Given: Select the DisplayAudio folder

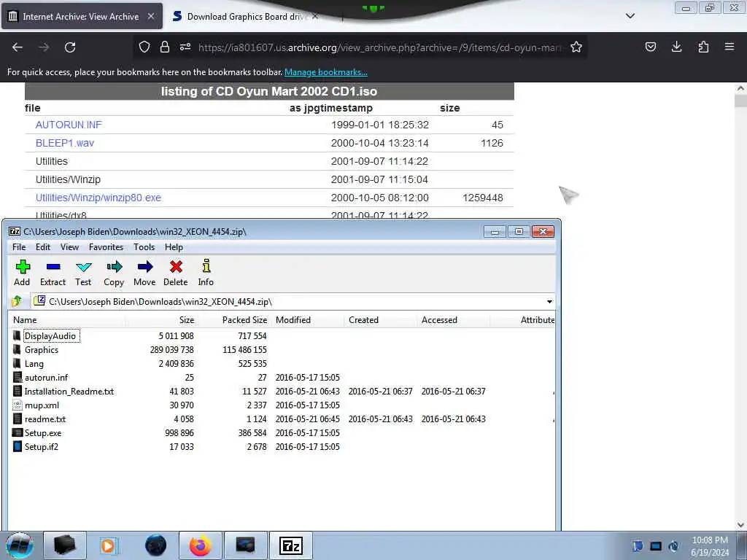Looking at the screenshot, I should pos(50,335).
